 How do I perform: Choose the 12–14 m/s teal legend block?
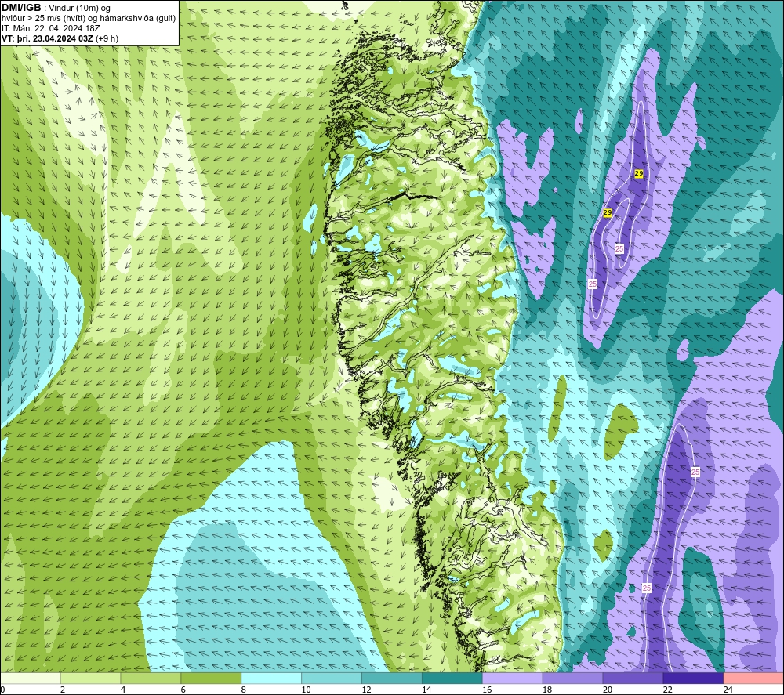pyautogui.click(x=392, y=678)
